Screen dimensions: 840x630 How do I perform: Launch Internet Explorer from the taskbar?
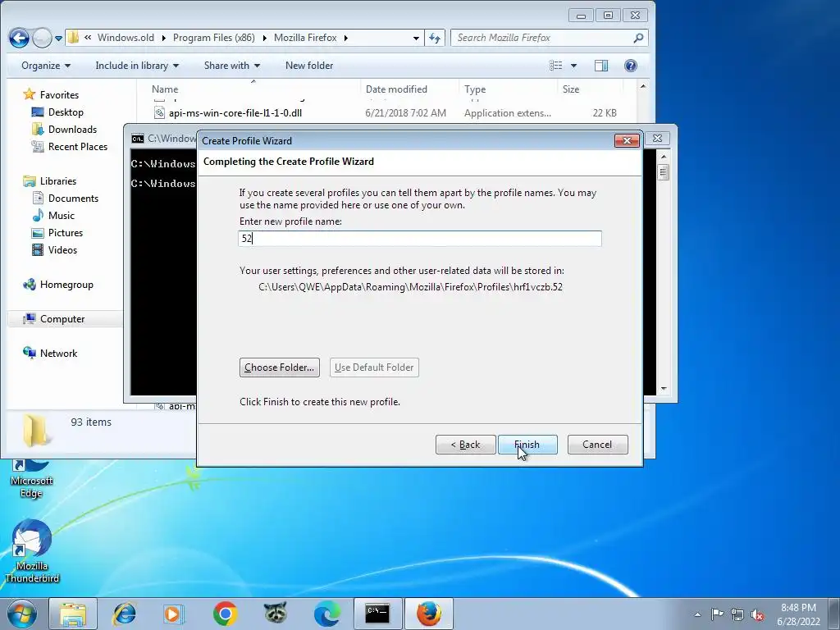(x=125, y=614)
